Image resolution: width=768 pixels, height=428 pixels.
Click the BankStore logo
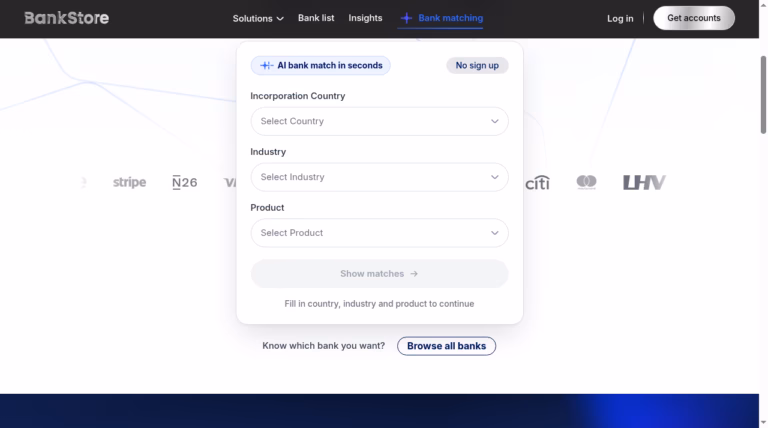(67, 18)
